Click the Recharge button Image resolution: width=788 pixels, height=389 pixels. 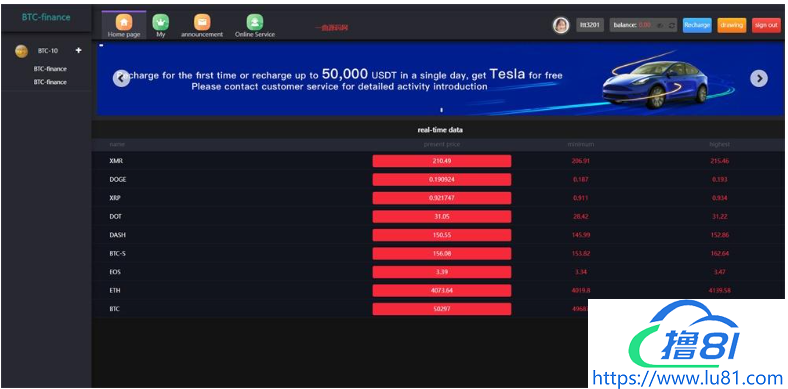[697, 25]
